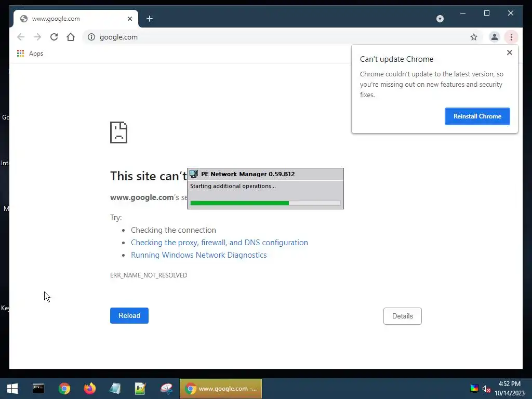532x399 pixels.
Task: Dismiss the Can't update Chrome popup
Action: tap(509, 52)
